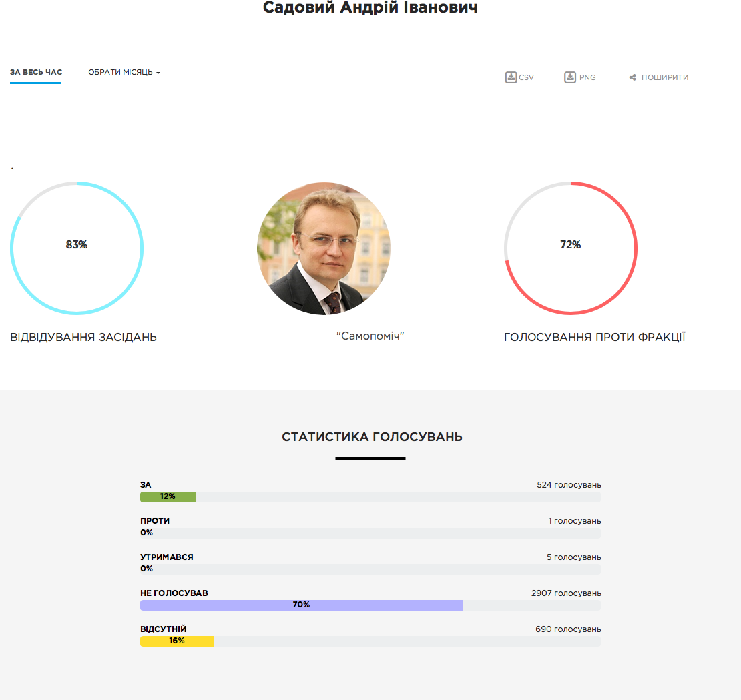Click the PNG download icon
Viewport: 741px width, 700px height.
[570, 77]
